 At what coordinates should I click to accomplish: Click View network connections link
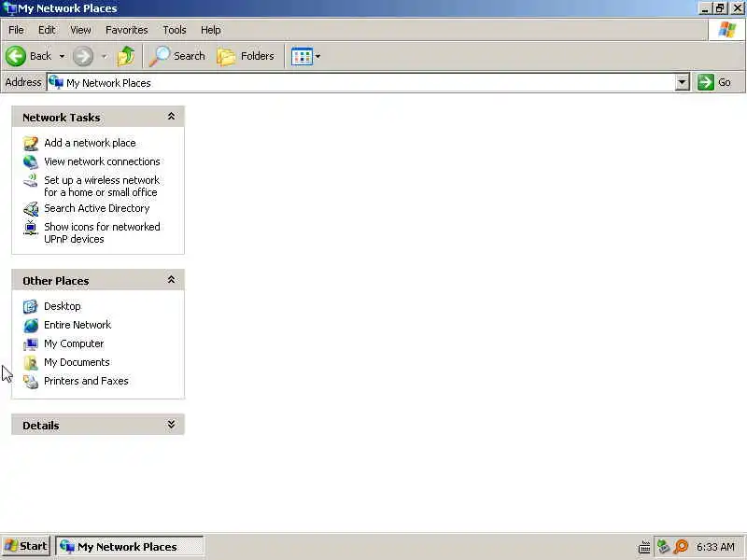[x=102, y=161]
